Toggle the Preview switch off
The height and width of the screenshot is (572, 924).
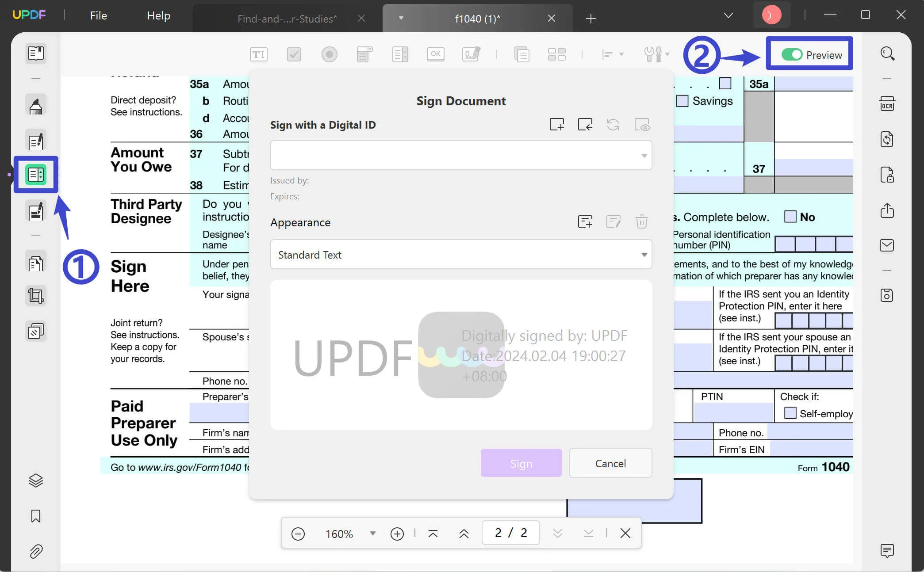pos(791,55)
